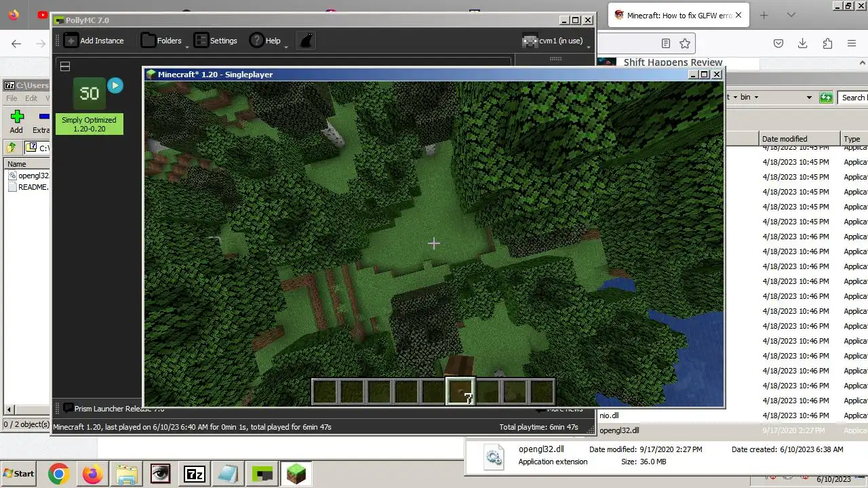Open File Explorer from the taskbar
This screenshot has width=868, height=488.
click(126, 474)
